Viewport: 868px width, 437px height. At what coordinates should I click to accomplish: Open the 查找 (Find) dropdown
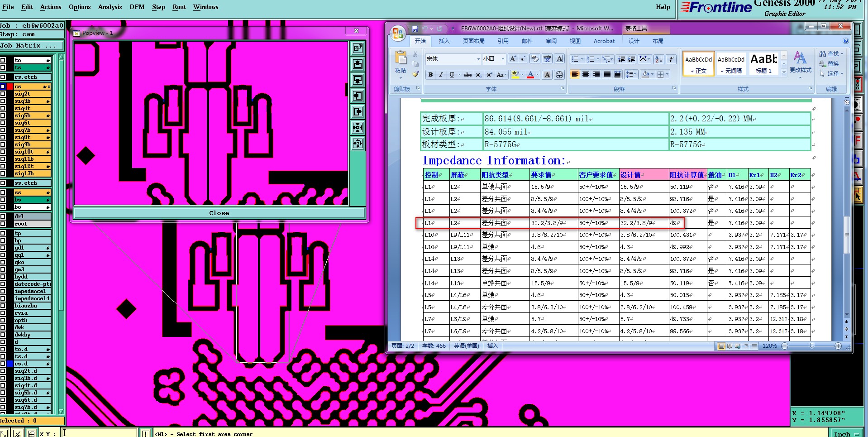point(842,53)
